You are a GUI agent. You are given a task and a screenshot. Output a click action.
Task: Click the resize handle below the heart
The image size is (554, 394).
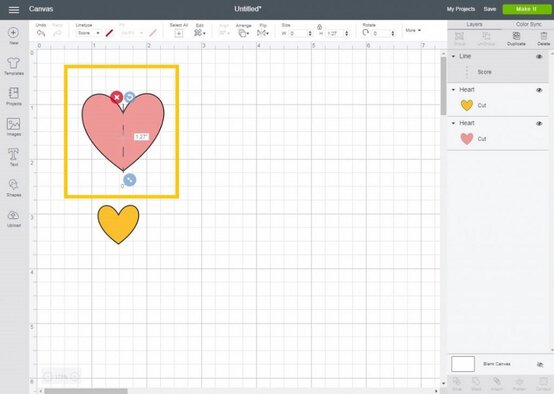[130, 180]
